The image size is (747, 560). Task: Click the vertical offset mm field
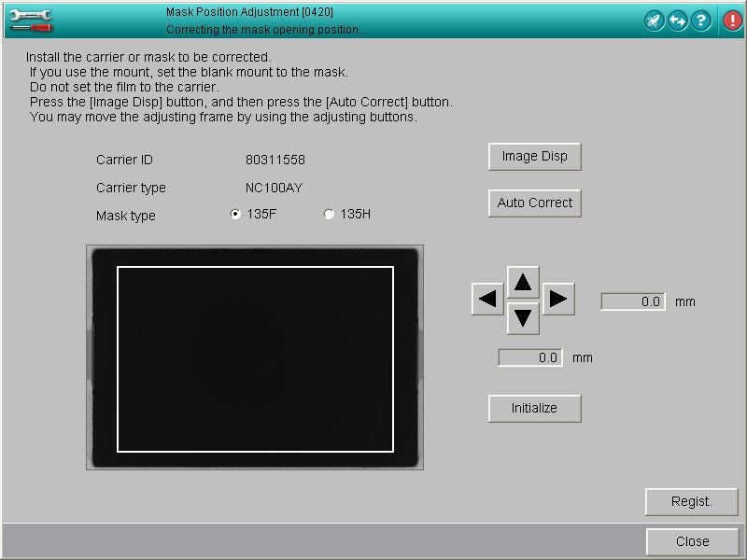[x=530, y=357]
